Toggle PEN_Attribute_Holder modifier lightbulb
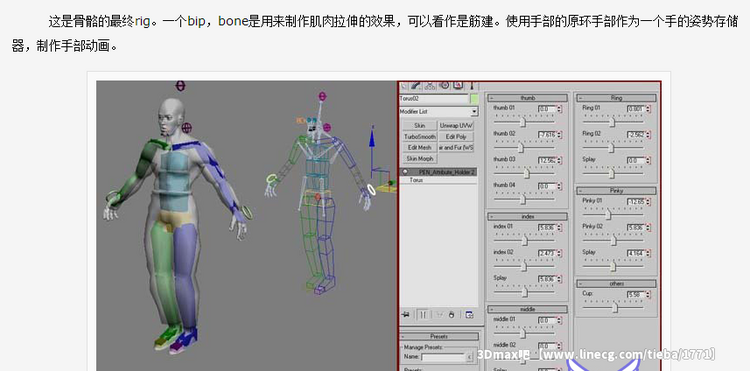This screenshot has height=371, width=750. (405, 172)
